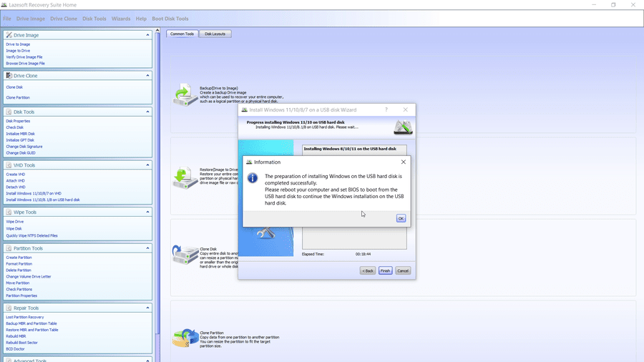Image resolution: width=644 pixels, height=362 pixels.
Task: Open Install Windows 11/10/8/7 on VHD
Action: point(34,193)
